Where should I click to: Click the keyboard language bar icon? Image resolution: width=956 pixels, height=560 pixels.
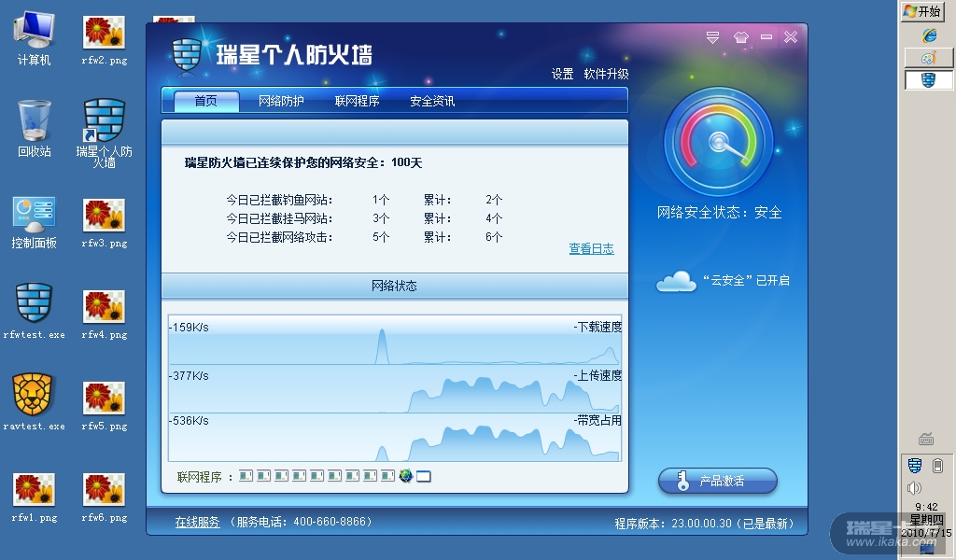[x=925, y=440]
